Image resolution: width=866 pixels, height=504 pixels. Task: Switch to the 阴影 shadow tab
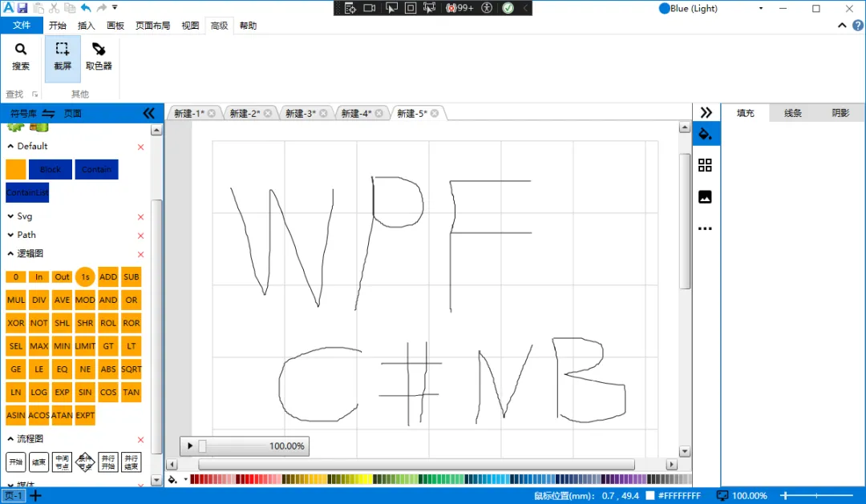click(x=840, y=112)
